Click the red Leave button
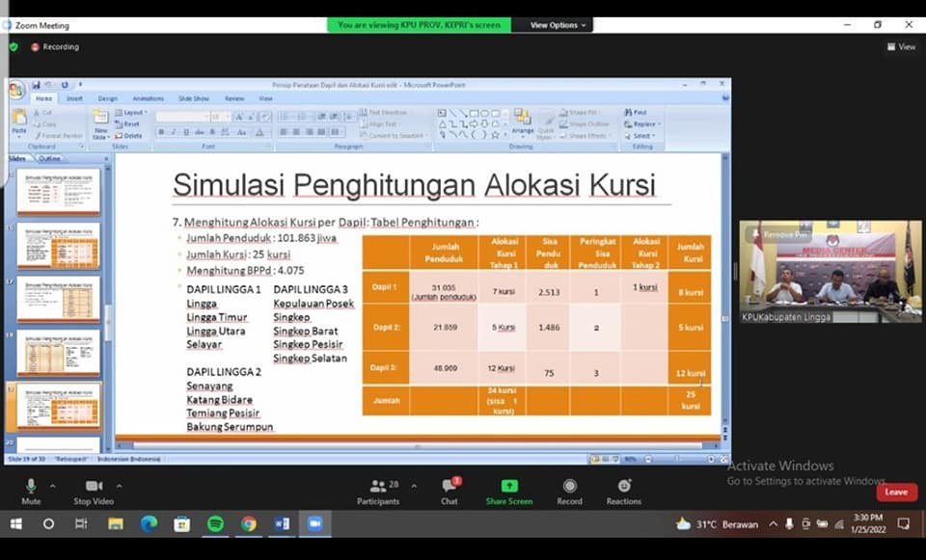The height and width of the screenshot is (560, 926). tap(896, 492)
